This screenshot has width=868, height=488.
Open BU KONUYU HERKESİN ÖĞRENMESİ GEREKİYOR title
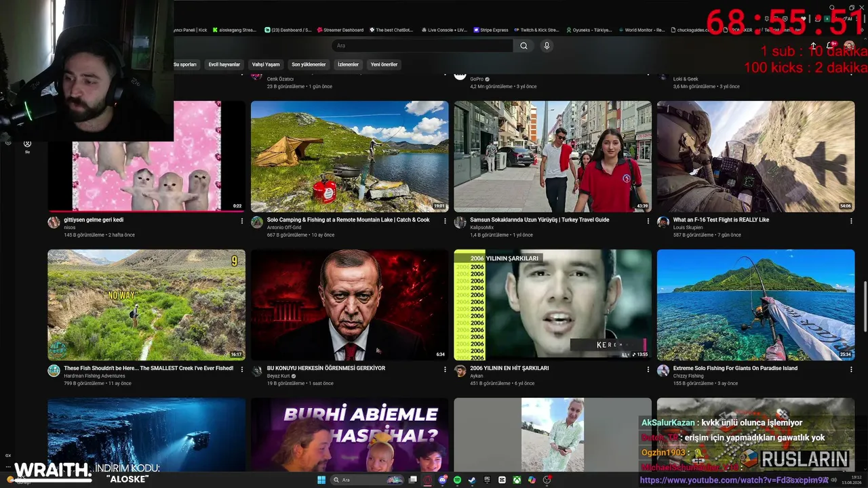pos(325,368)
